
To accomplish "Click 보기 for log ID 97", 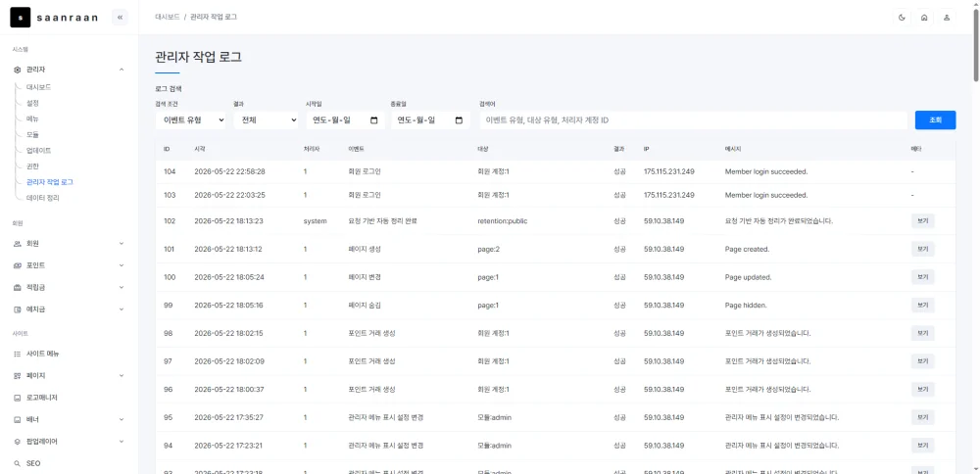I will pyautogui.click(x=922, y=361).
